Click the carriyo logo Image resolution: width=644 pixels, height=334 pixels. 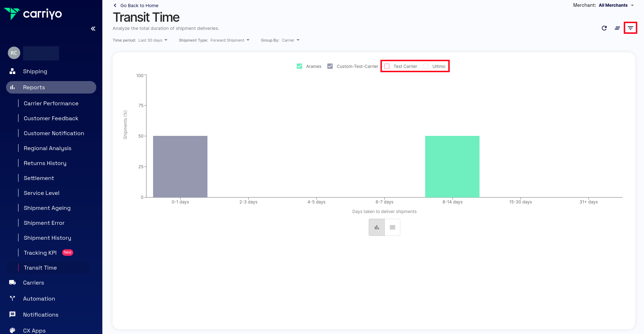[x=33, y=14]
